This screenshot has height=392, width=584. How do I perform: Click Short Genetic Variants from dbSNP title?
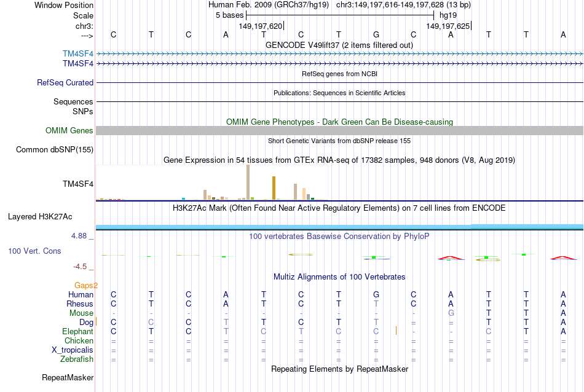pyautogui.click(x=339, y=141)
